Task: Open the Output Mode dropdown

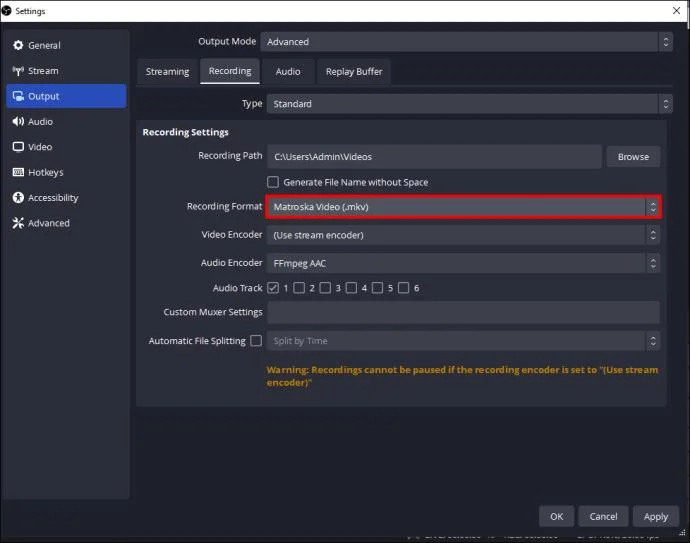Action: click(466, 42)
